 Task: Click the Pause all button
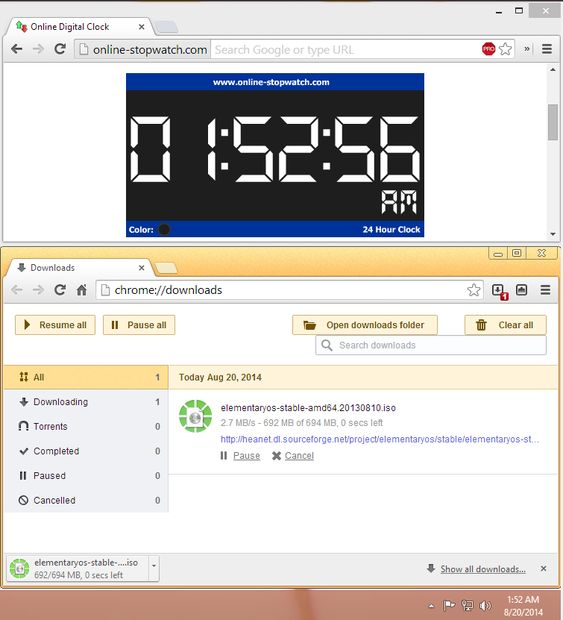[139, 325]
